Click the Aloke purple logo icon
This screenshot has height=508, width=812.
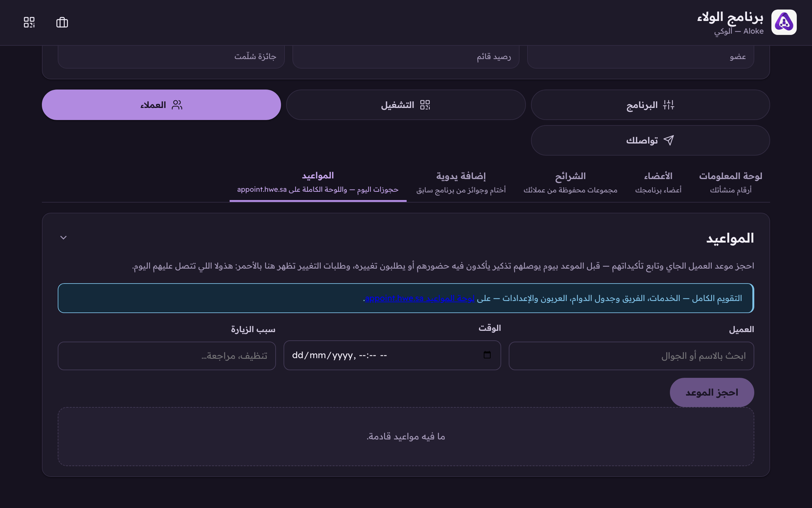click(x=784, y=22)
